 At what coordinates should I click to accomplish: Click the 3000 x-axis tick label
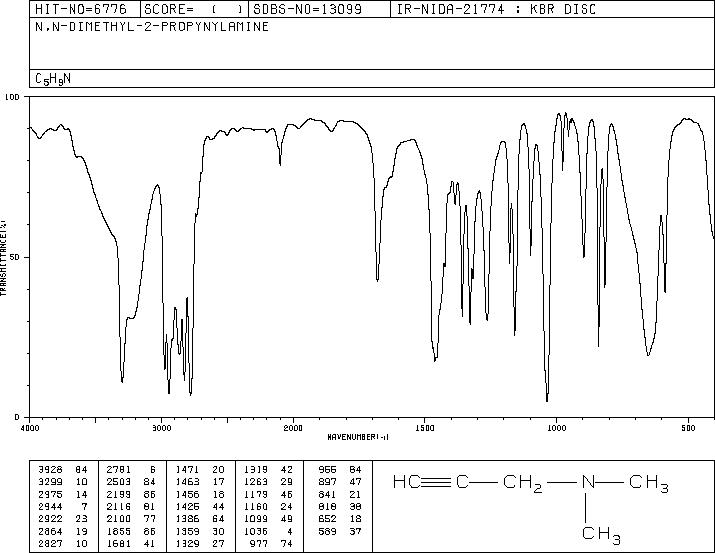point(162,428)
